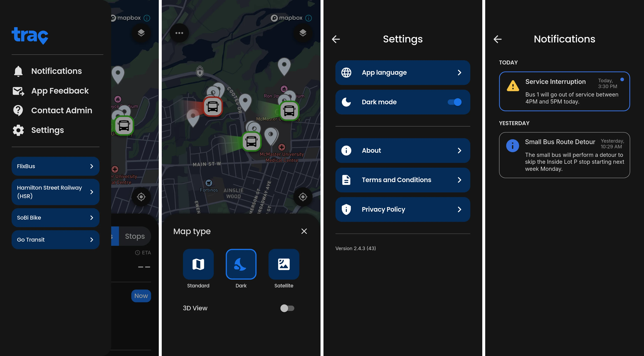The width and height of the screenshot is (644, 356).
Task: Open Terms and Conditions label
Action: coord(397,180)
